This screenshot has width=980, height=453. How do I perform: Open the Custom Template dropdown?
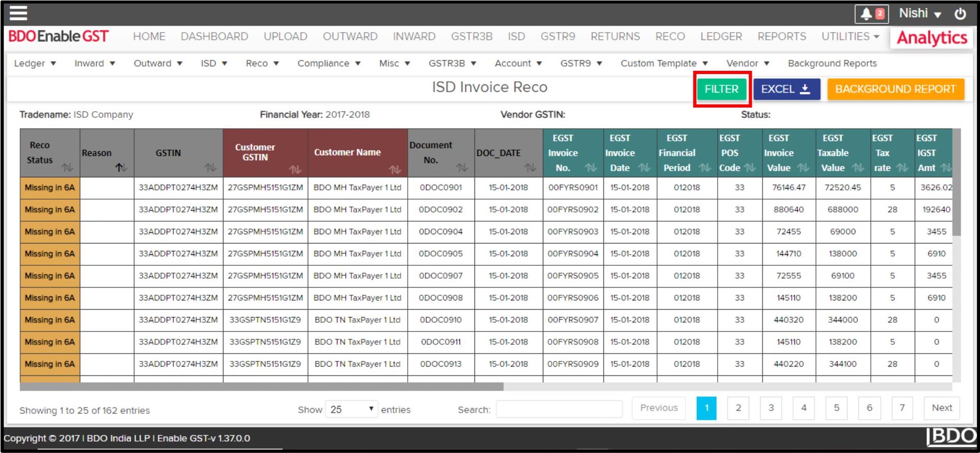click(664, 63)
